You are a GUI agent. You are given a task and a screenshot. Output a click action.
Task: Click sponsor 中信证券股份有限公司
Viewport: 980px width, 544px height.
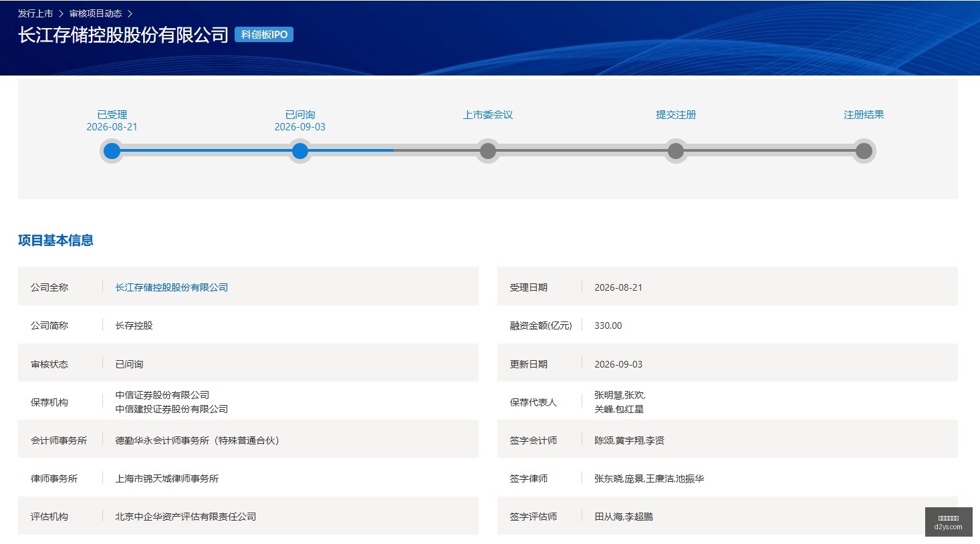click(162, 395)
